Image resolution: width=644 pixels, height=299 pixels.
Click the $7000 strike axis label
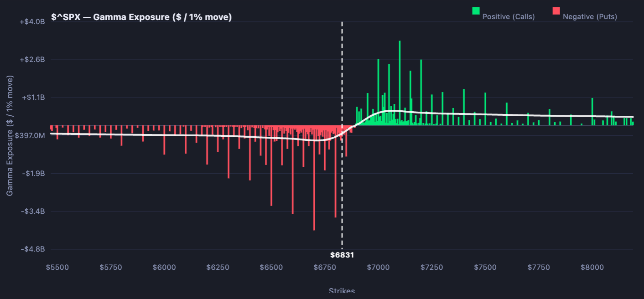(x=378, y=267)
